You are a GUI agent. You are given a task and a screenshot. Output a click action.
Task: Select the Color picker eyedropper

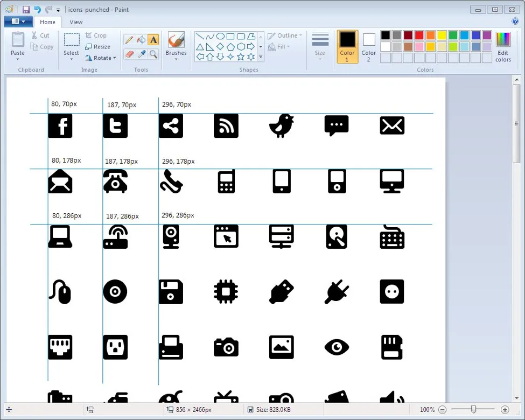tap(141, 54)
